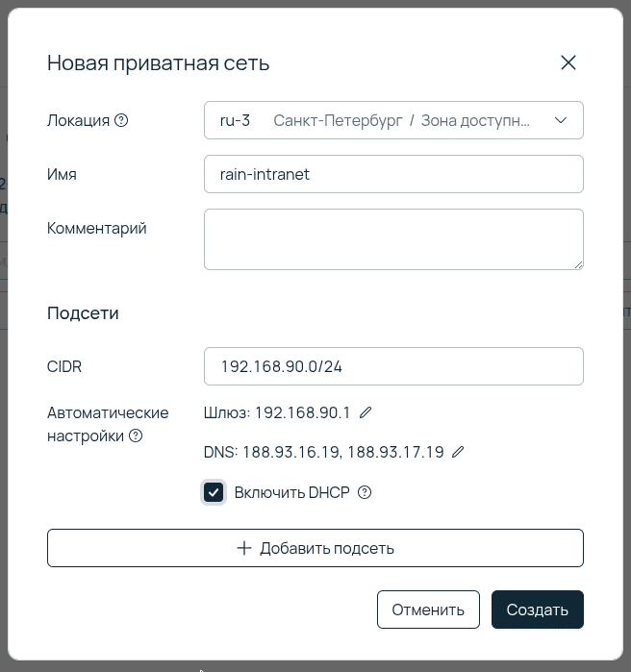Disable the Включить DHCP checkbox
Screen dimensions: 631x672
coord(214,493)
